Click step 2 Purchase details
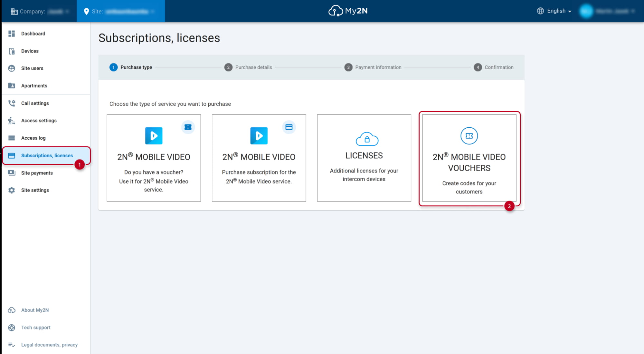The height and width of the screenshot is (354, 644). pyautogui.click(x=248, y=67)
